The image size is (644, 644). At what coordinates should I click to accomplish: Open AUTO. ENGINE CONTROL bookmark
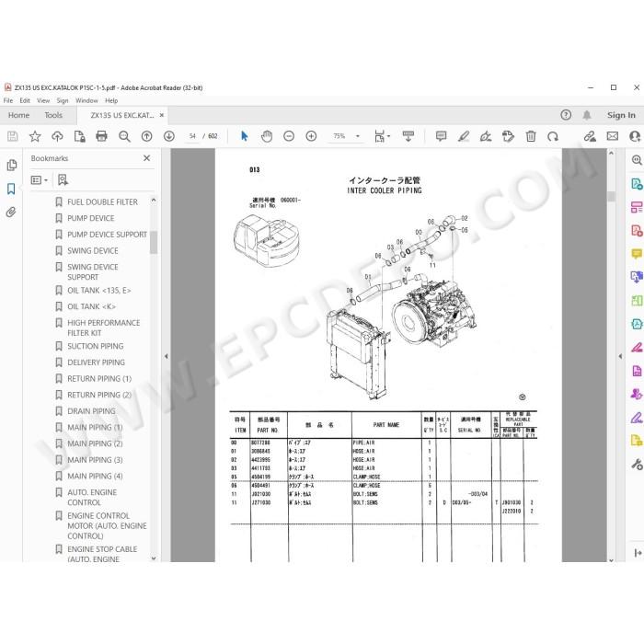click(92, 498)
